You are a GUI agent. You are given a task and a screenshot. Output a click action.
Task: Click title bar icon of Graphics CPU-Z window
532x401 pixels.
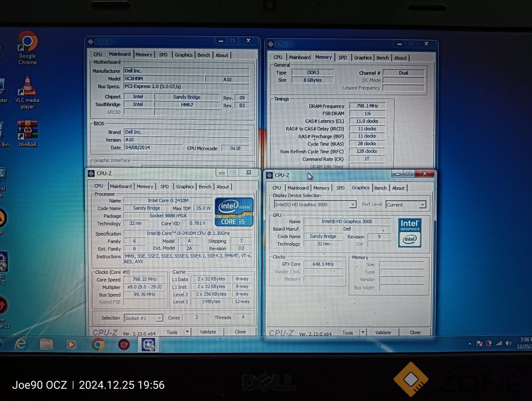coord(270,175)
